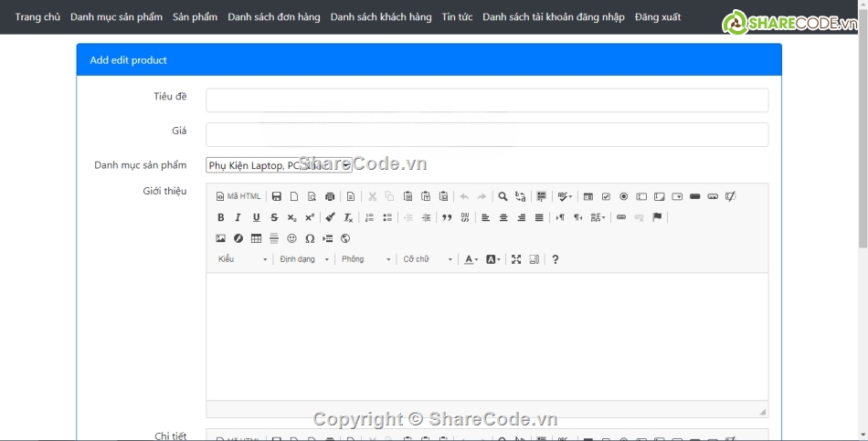Align text right
This screenshot has width=868, height=441.
coord(521,217)
